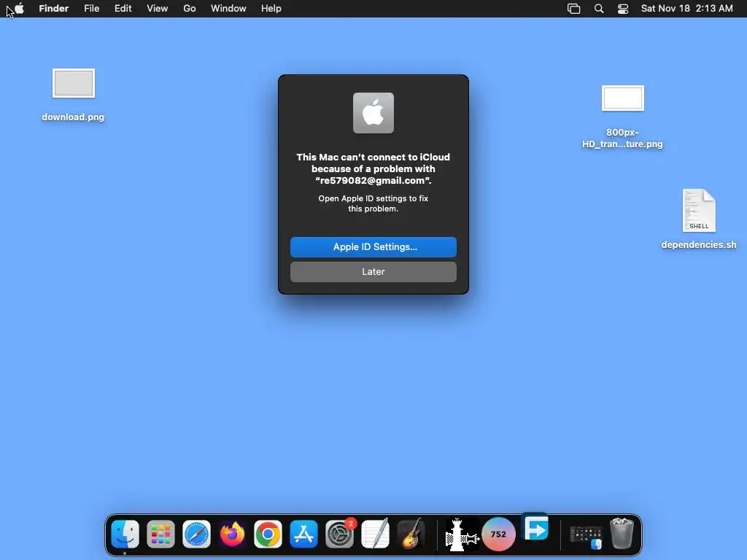This screenshot has width=747, height=560.
Task: Click the "dependencies.sh" file name label
Action: point(699,245)
